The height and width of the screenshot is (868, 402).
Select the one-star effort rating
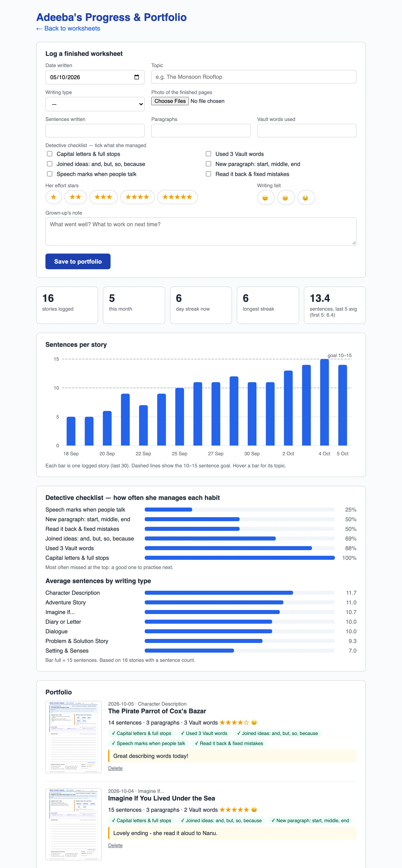54,197
